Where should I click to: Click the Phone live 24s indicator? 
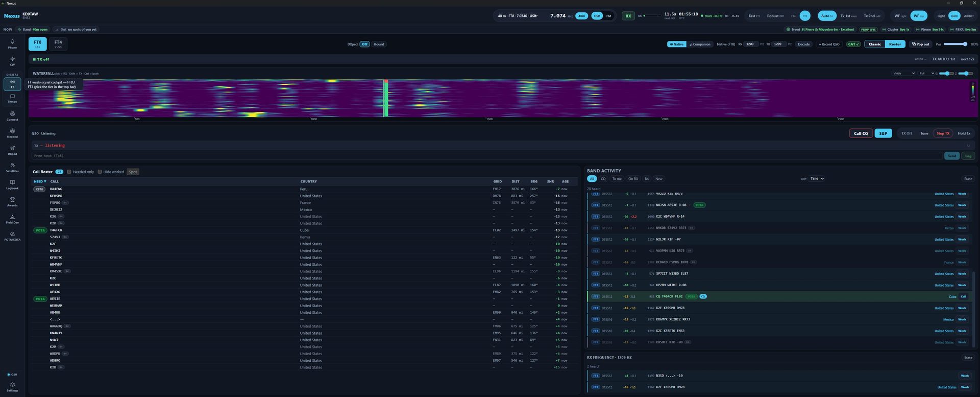930,30
